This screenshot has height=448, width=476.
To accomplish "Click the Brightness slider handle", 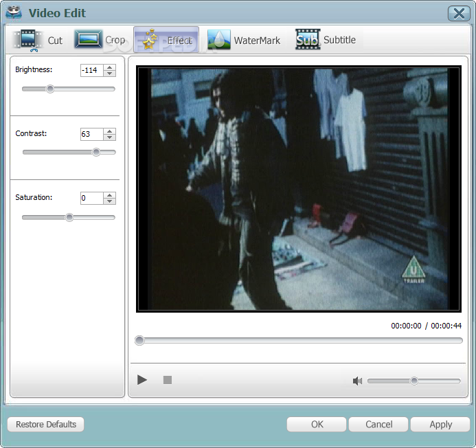I will pyautogui.click(x=50, y=89).
